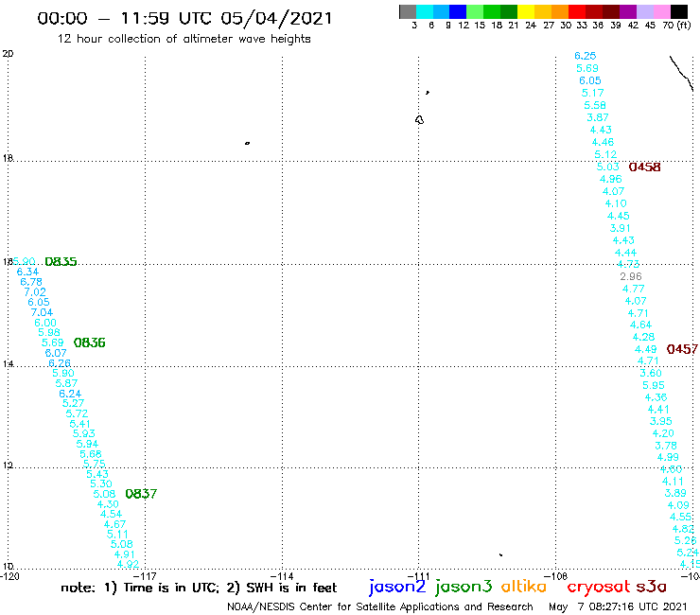Click the 0835 time stamp label
Viewport: 700px width, 615px height.
(x=61, y=262)
